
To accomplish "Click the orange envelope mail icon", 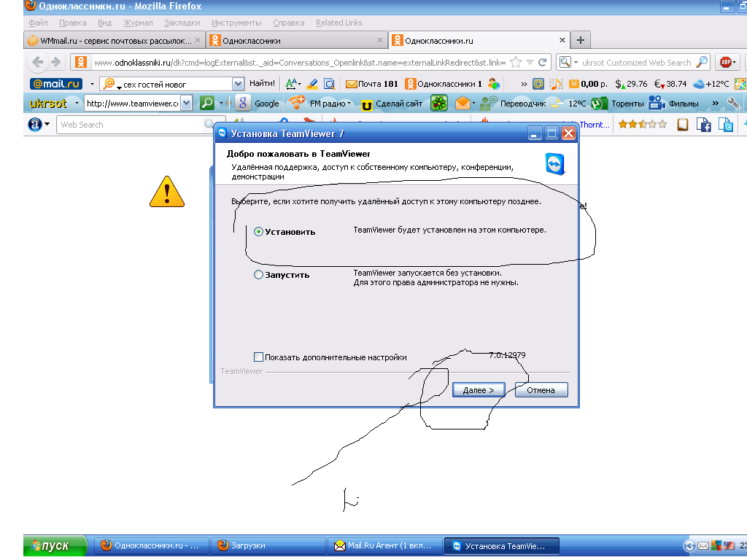I will click(x=462, y=103).
